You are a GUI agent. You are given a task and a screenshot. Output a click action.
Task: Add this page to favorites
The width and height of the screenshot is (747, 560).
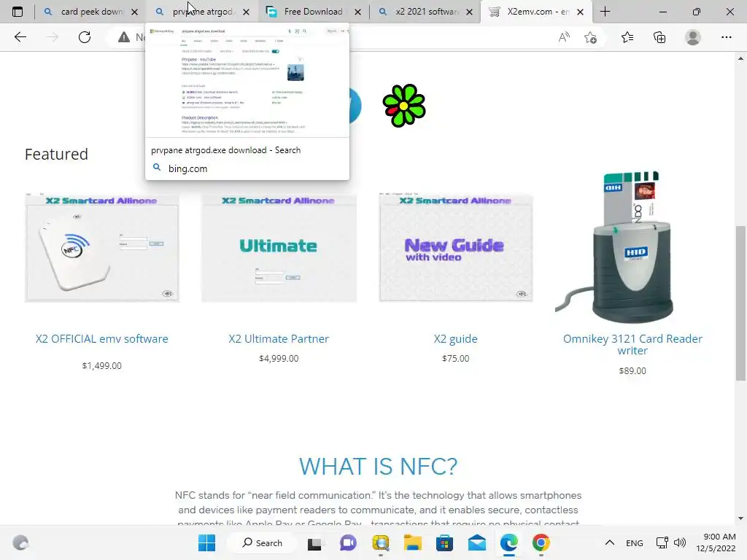[591, 37]
